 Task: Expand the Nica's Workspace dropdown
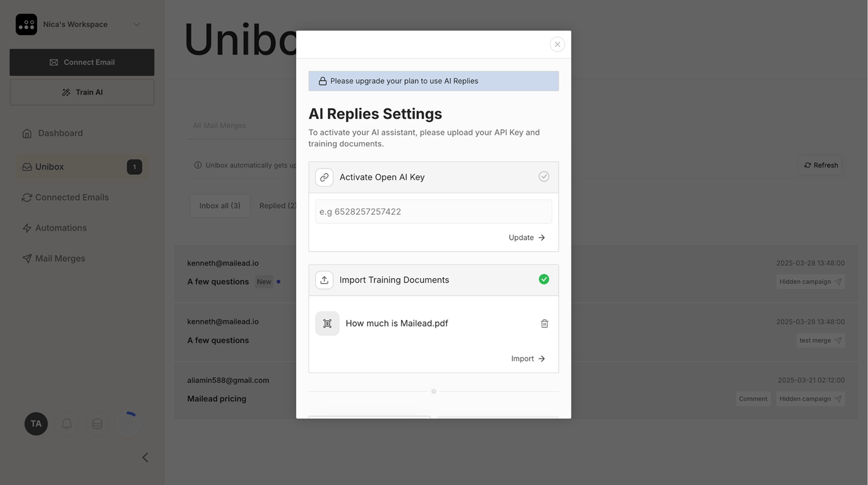point(136,24)
